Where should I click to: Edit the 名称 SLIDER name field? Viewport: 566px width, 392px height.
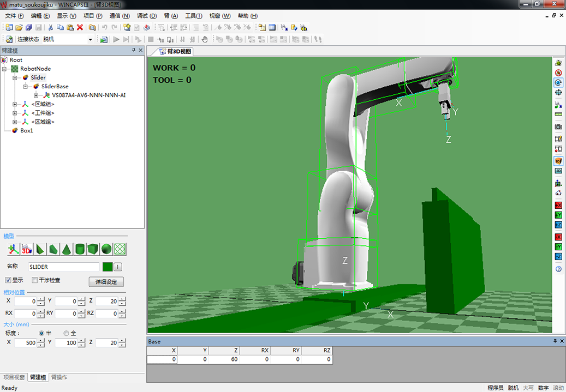click(64, 267)
